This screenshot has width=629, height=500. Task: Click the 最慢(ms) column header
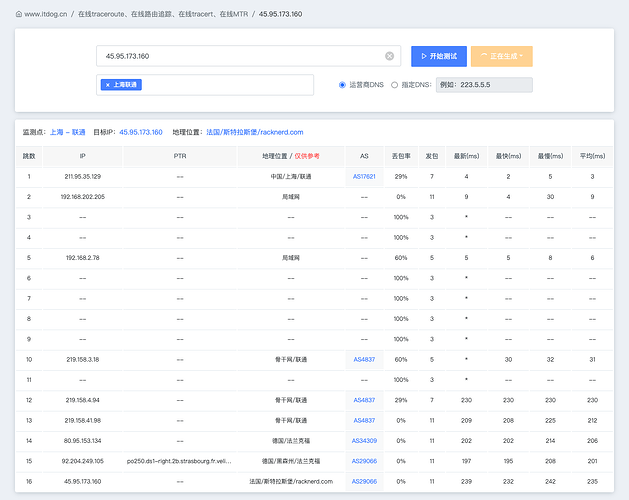550,156
